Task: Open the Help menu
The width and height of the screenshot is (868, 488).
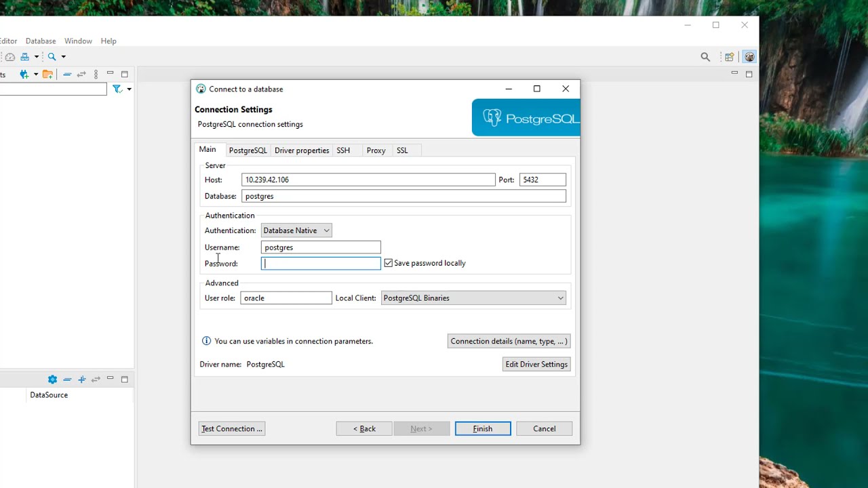Action: point(108,41)
